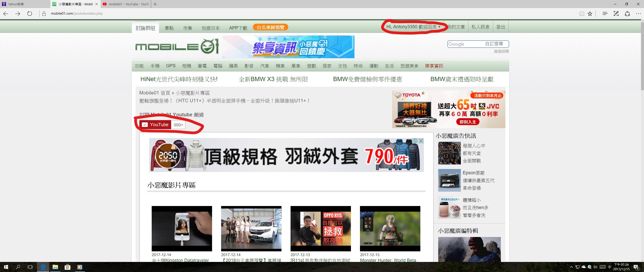Image resolution: width=644 pixels, height=272 pixels.
Task: Open the 筆電 category menu
Action: pyautogui.click(x=202, y=66)
